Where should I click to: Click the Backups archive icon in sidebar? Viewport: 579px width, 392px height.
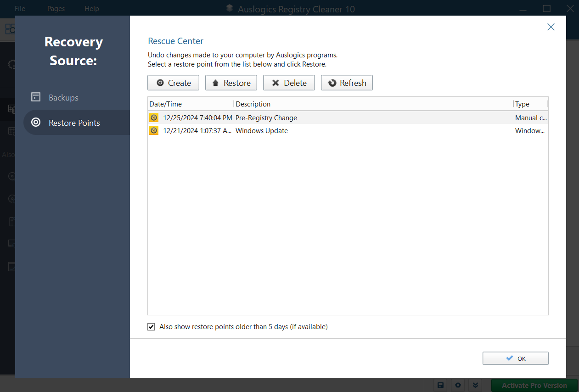point(36,97)
